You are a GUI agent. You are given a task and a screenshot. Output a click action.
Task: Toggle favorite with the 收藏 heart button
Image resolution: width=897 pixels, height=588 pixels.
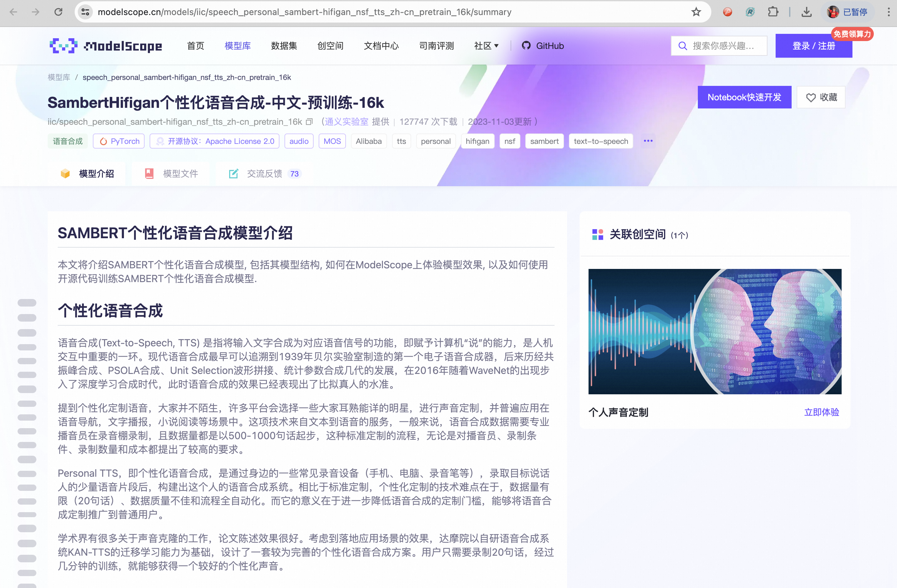[821, 97]
